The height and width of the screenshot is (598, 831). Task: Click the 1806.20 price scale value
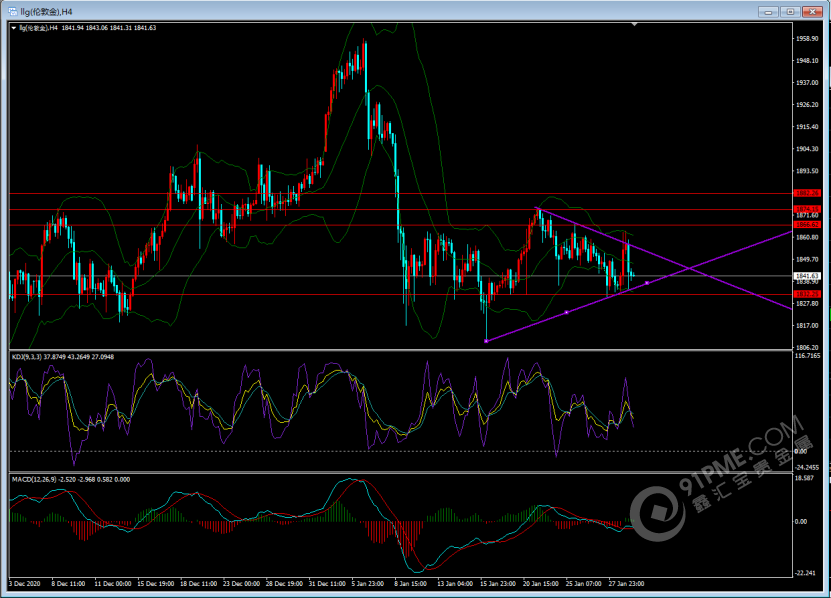[x=807, y=347]
